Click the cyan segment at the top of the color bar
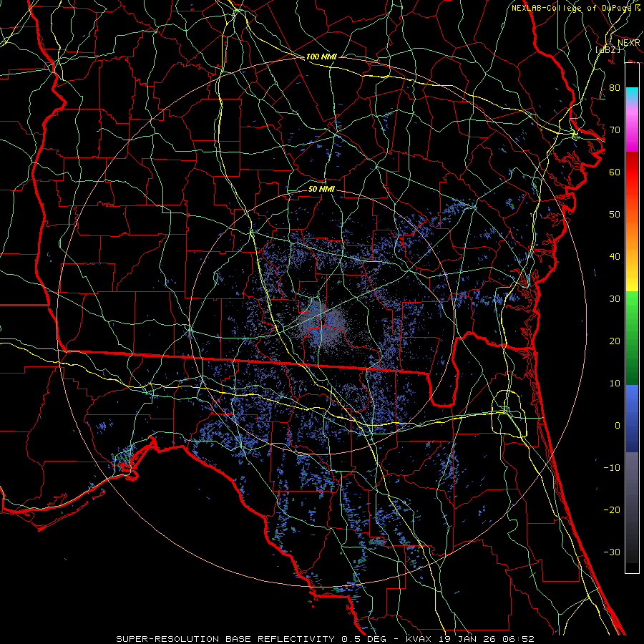This screenshot has height=644, width=644. (x=632, y=95)
